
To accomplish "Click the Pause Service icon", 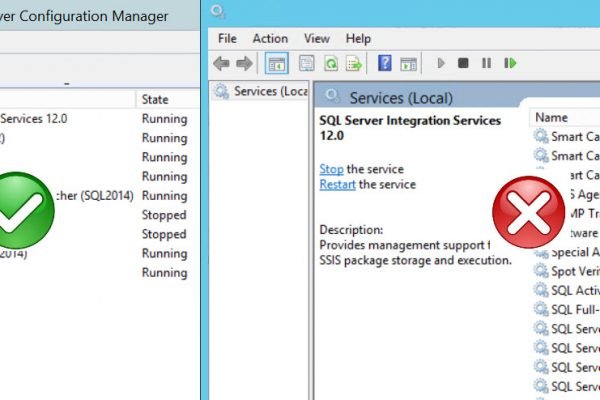I will click(x=486, y=64).
